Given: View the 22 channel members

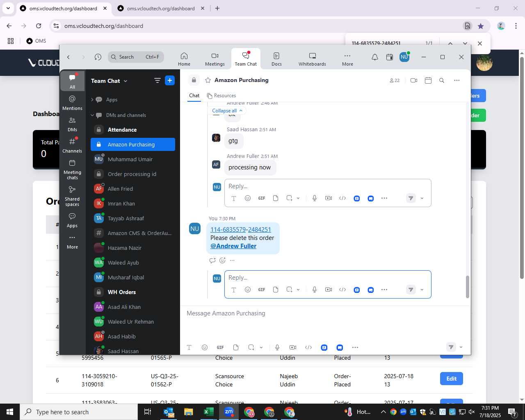Looking at the screenshot, I should [x=395, y=80].
